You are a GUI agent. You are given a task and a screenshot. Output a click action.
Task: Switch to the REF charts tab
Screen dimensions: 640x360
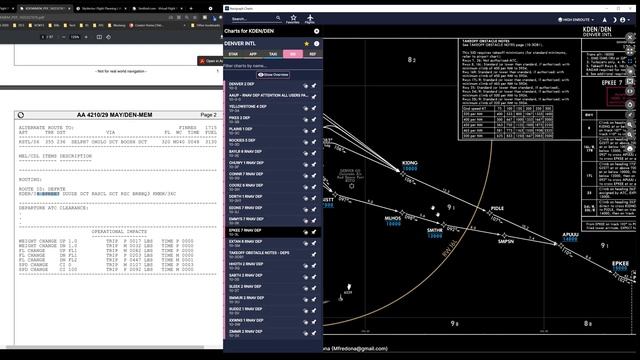[x=313, y=54]
